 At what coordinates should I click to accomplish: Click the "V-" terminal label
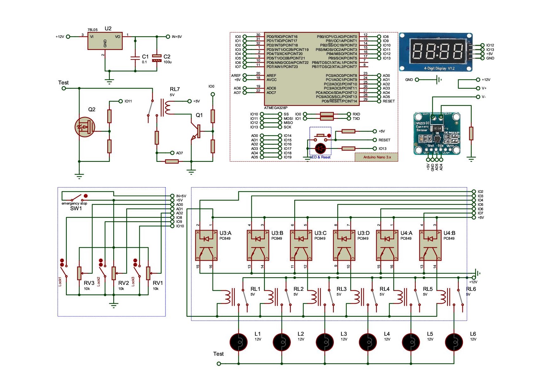click(483, 97)
